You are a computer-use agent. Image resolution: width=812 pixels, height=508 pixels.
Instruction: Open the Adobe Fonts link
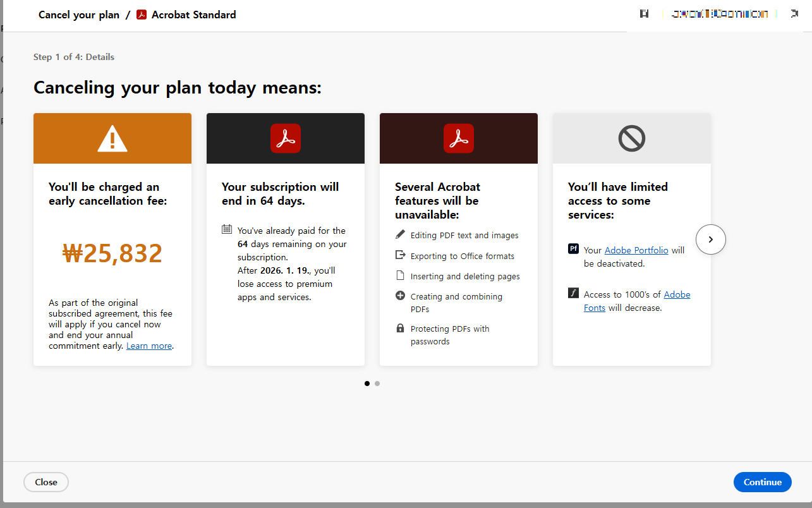[637, 301]
